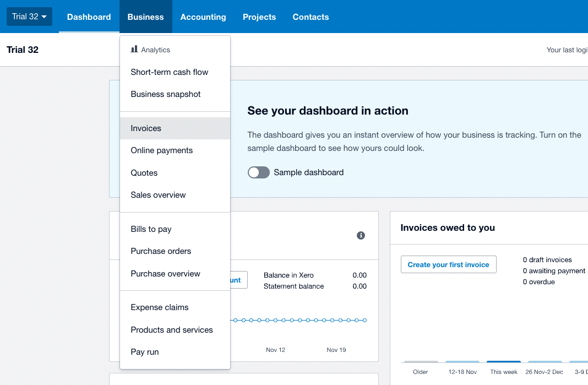The height and width of the screenshot is (385, 588).
Task: Open the Contacts menu
Action: tap(311, 17)
